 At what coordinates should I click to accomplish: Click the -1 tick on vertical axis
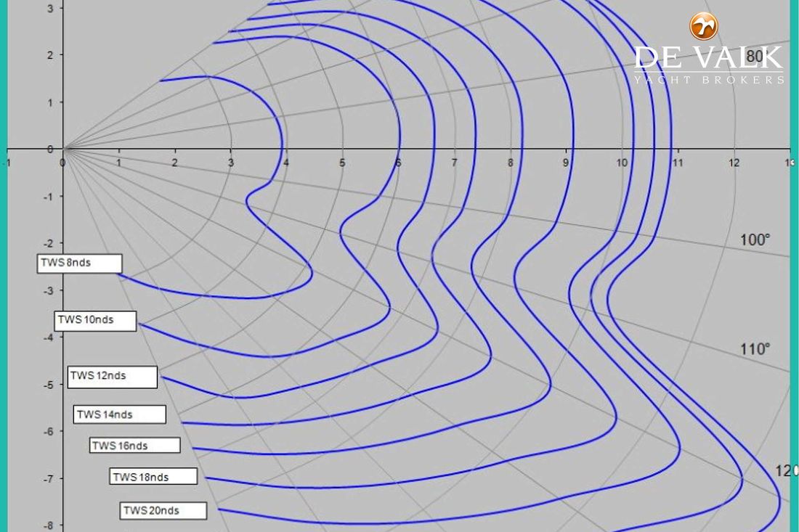click(x=48, y=197)
